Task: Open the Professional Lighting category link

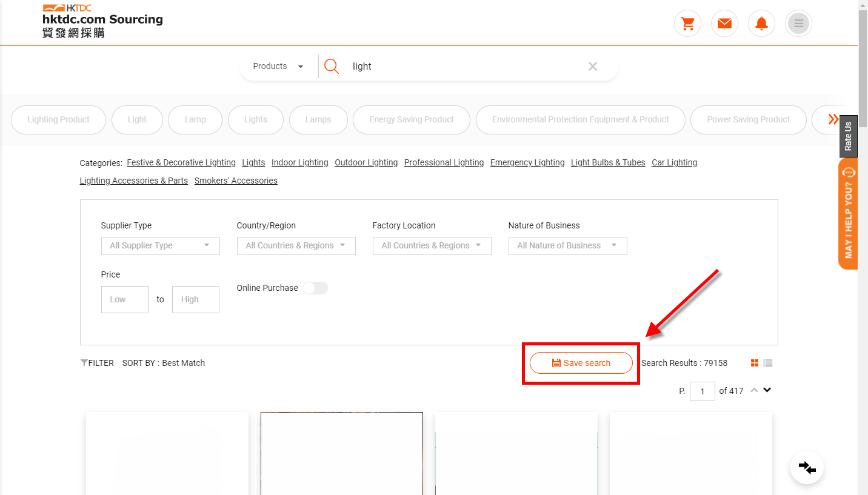Action: coord(444,162)
